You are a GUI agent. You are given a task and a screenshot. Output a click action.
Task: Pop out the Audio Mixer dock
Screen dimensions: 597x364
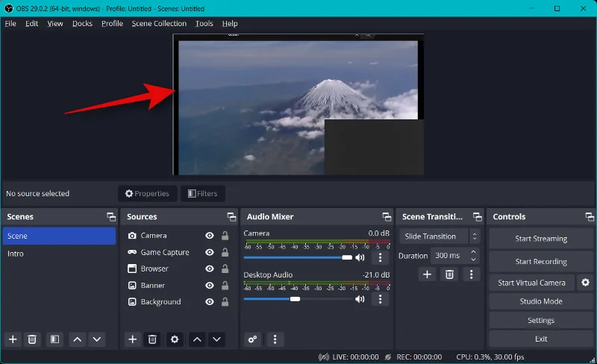coord(387,216)
